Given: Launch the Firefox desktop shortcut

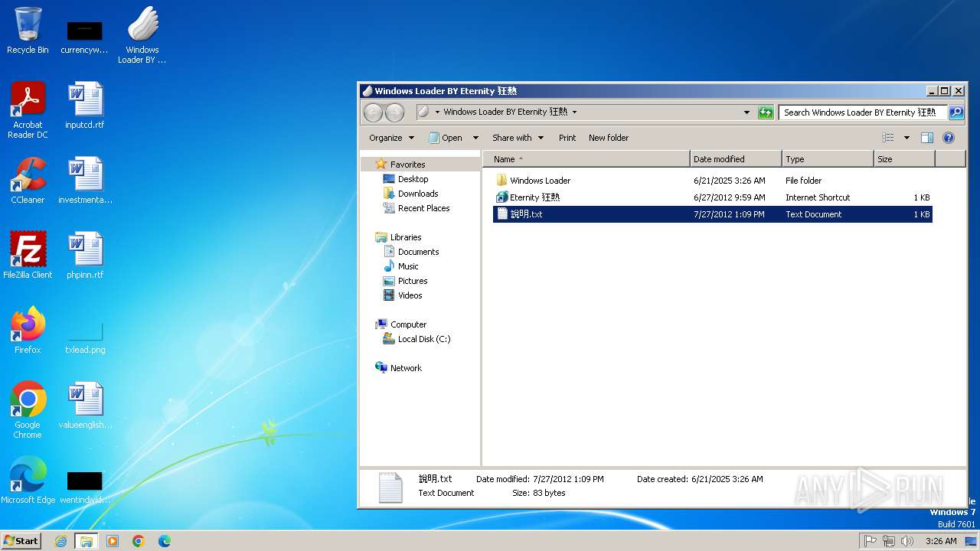Looking at the screenshot, I should pyautogui.click(x=28, y=331).
